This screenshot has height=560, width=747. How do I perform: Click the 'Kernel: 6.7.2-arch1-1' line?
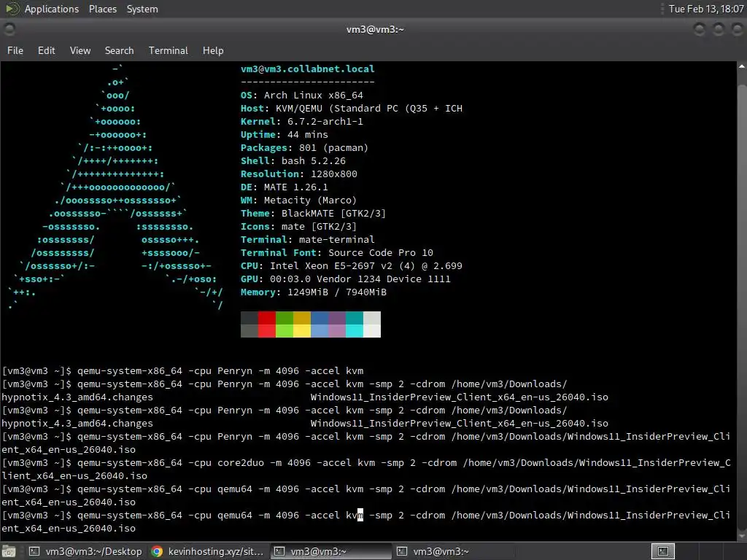point(301,122)
